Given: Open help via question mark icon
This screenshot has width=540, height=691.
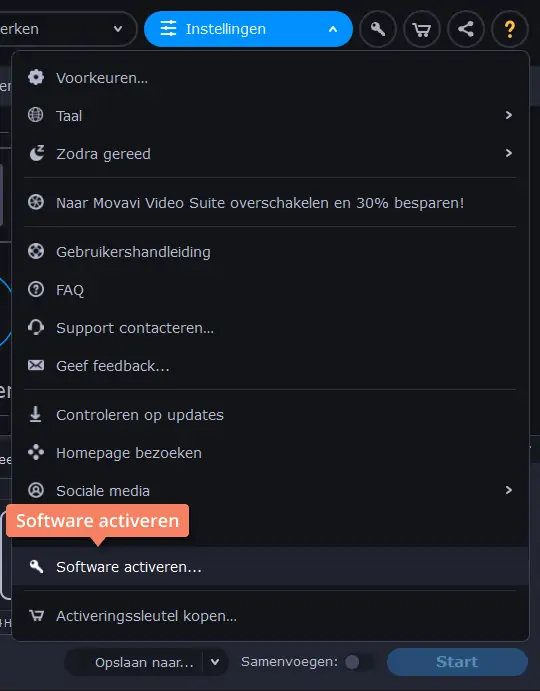Looking at the screenshot, I should (510, 29).
